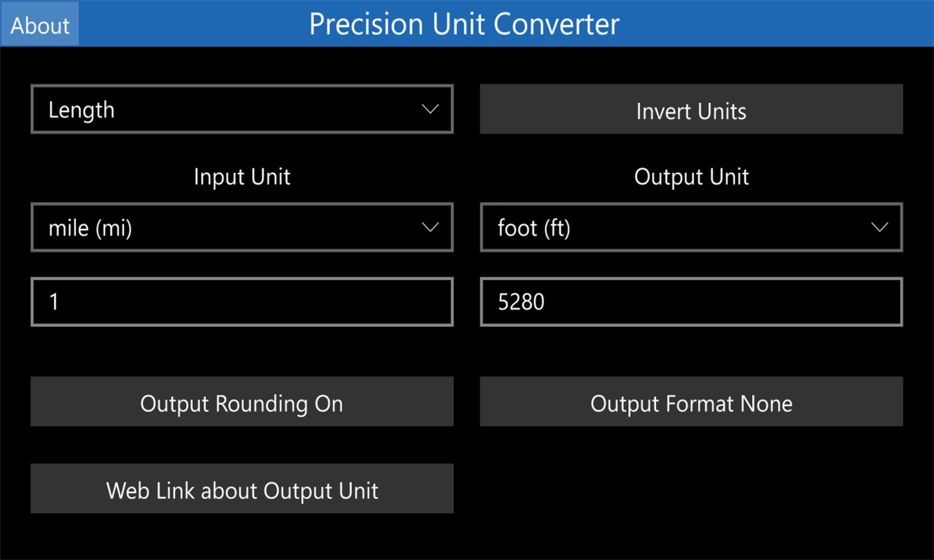Click the text foot (ft)
The height and width of the screenshot is (560, 934).
[534, 228]
